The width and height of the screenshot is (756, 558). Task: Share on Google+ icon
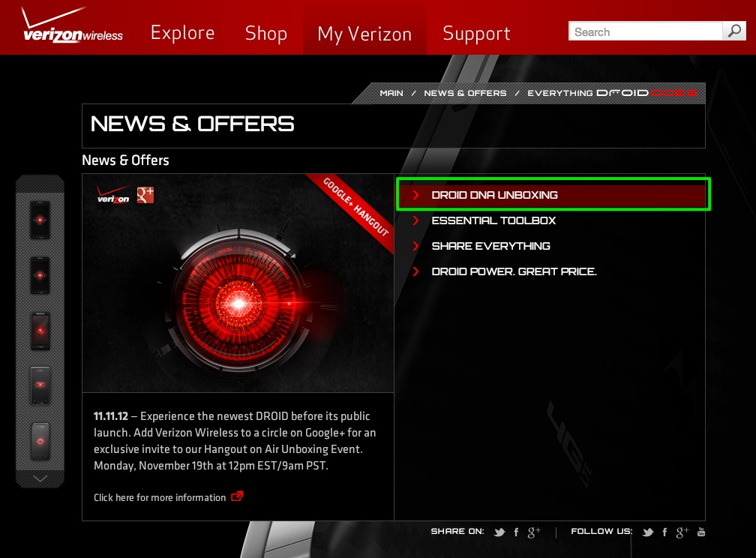click(x=534, y=532)
